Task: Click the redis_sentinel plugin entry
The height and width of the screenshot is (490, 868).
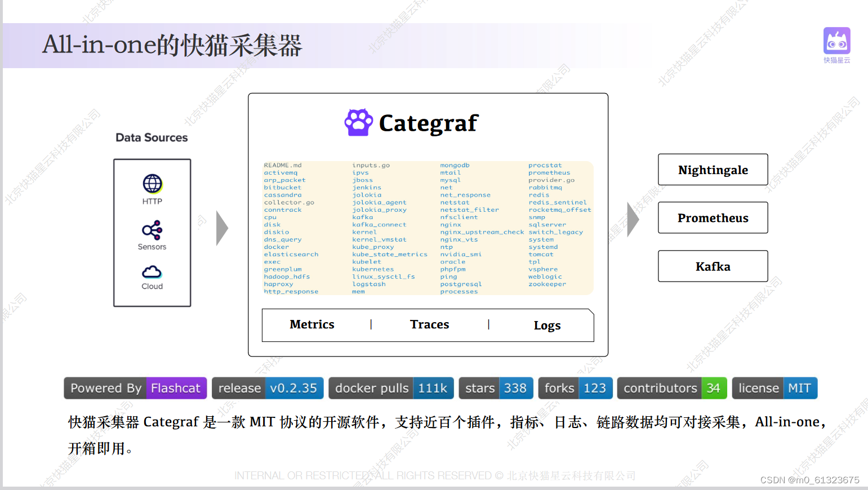Action: [x=558, y=202]
